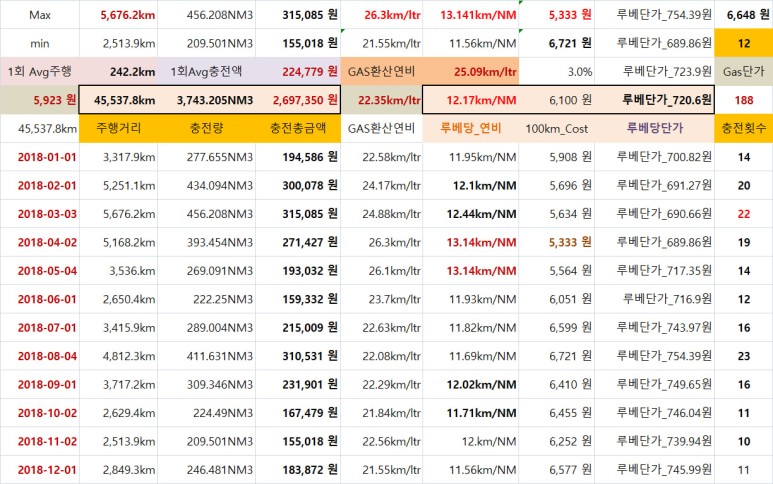This screenshot has height=484, width=773.
Task: Select the date cell 2018-08-04
Action: click(x=39, y=356)
